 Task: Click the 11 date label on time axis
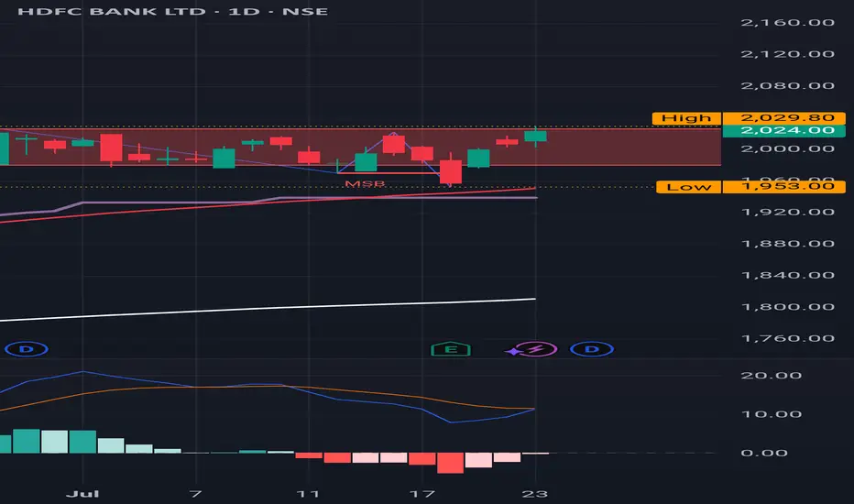tap(308, 494)
